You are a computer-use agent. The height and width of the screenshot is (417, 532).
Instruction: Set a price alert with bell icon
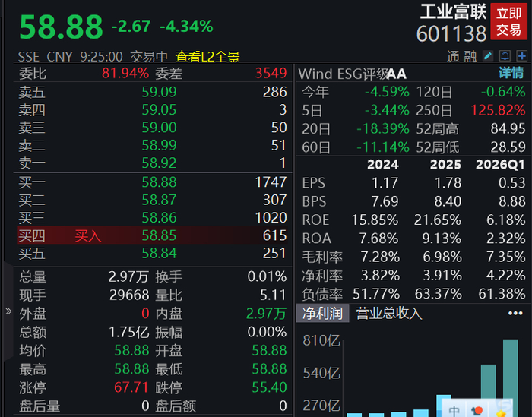(x=505, y=56)
